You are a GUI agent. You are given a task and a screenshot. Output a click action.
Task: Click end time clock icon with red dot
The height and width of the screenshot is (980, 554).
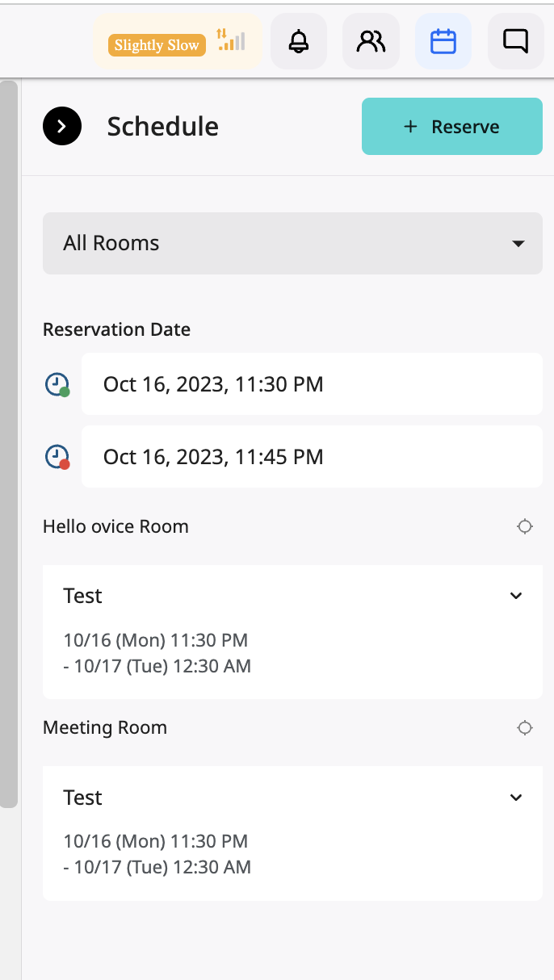point(57,457)
